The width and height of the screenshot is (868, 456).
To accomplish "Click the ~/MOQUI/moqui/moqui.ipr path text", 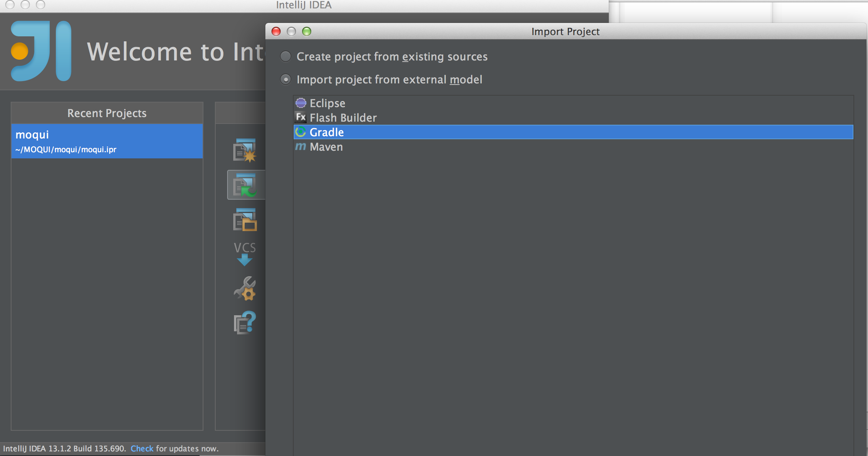I will [66, 150].
